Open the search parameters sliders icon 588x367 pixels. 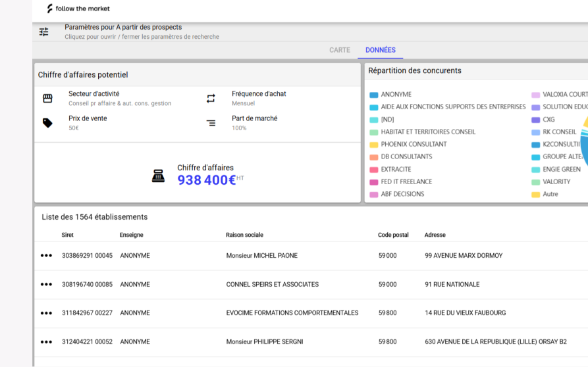(44, 32)
